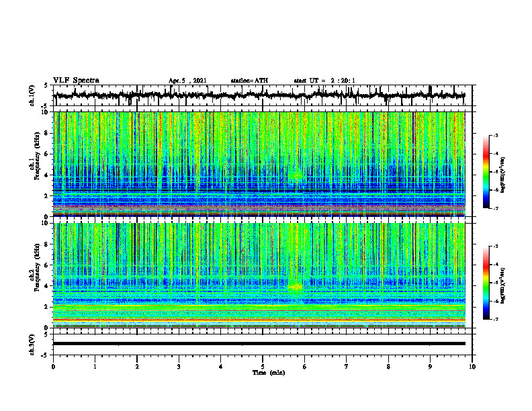
Task: Select the date label "Apr. 5, 2021"
Action: point(187,81)
